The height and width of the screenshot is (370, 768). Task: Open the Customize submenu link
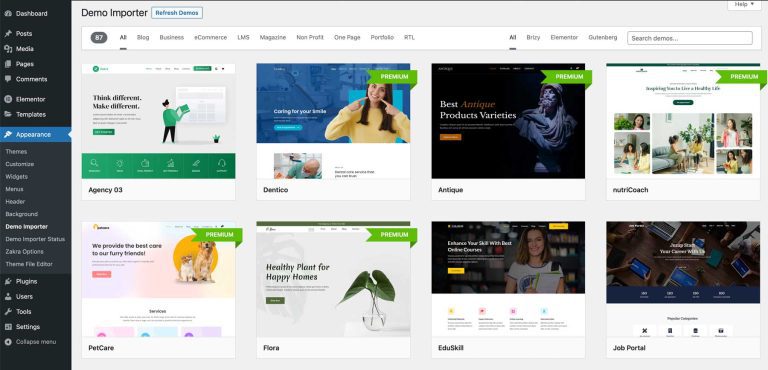tap(20, 164)
